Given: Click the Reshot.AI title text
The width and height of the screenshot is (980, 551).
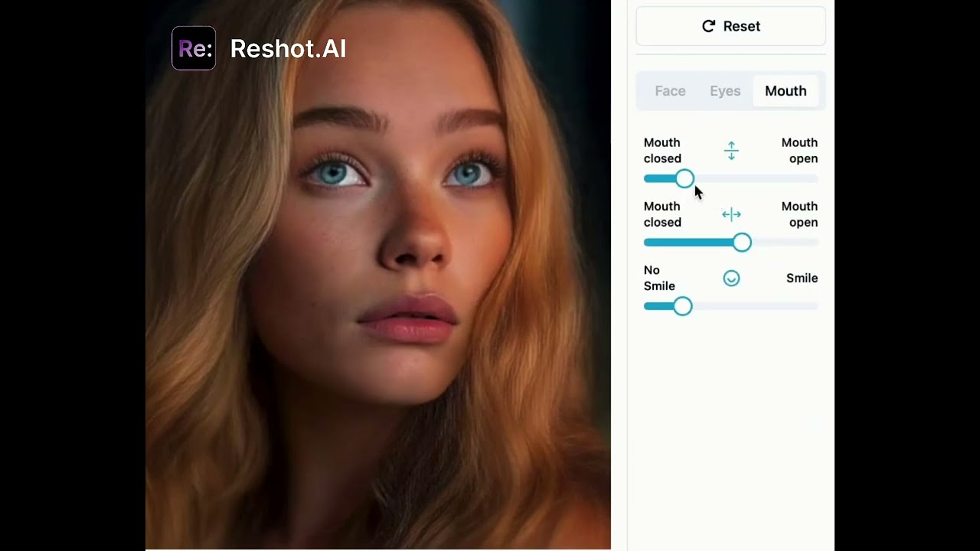Looking at the screenshot, I should (x=288, y=48).
